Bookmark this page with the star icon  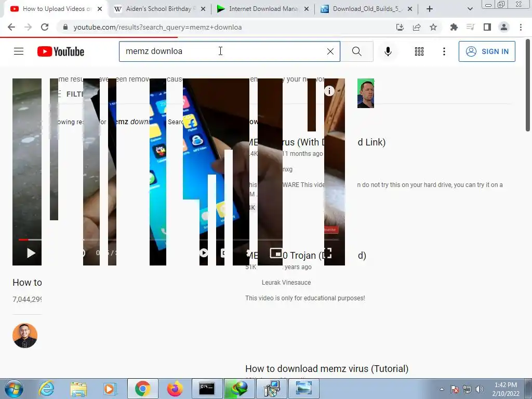tap(433, 27)
